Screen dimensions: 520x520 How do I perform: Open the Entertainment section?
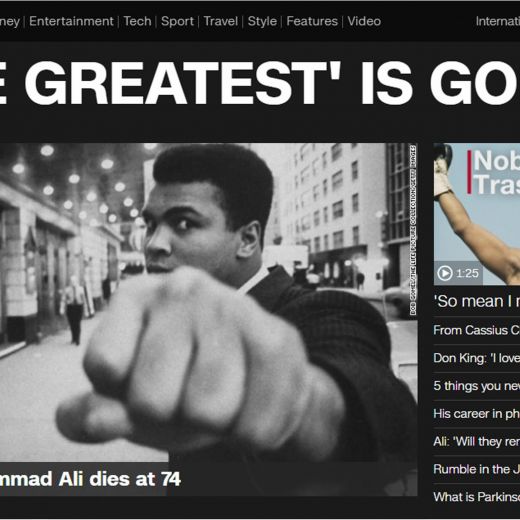71,21
